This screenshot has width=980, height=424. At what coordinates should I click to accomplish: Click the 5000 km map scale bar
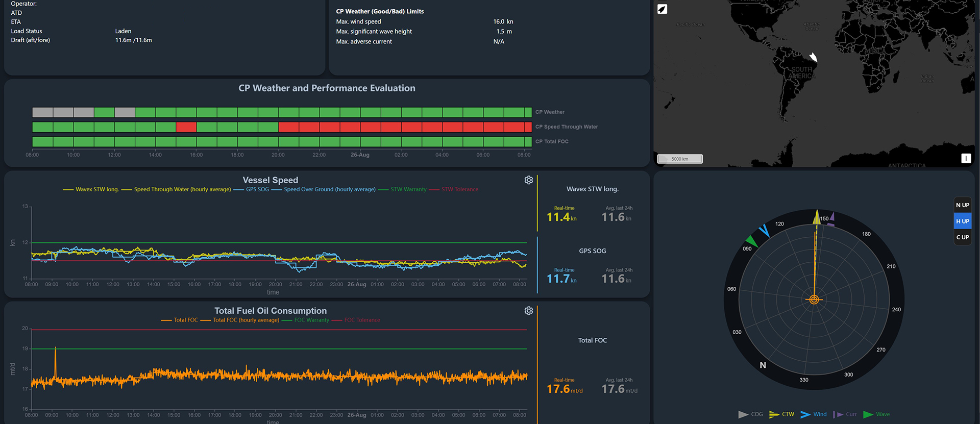680,159
